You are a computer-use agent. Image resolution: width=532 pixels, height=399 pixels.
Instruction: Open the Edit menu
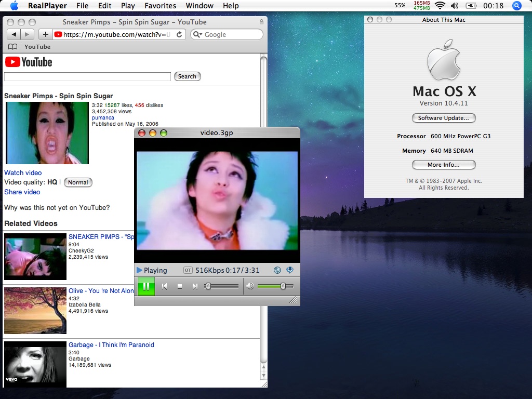point(105,6)
